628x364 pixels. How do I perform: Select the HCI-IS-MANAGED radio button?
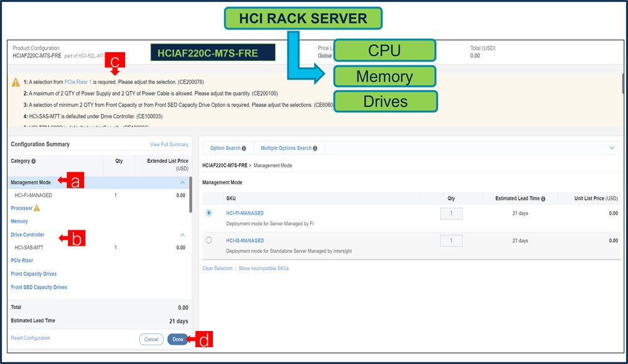pyautogui.click(x=209, y=240)
